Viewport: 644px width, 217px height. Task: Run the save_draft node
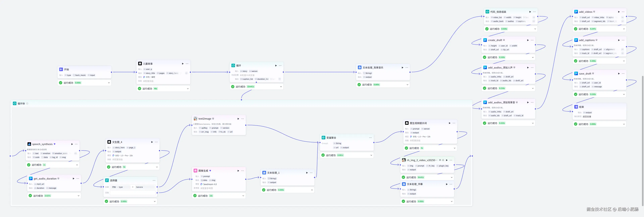pos(619,74)
